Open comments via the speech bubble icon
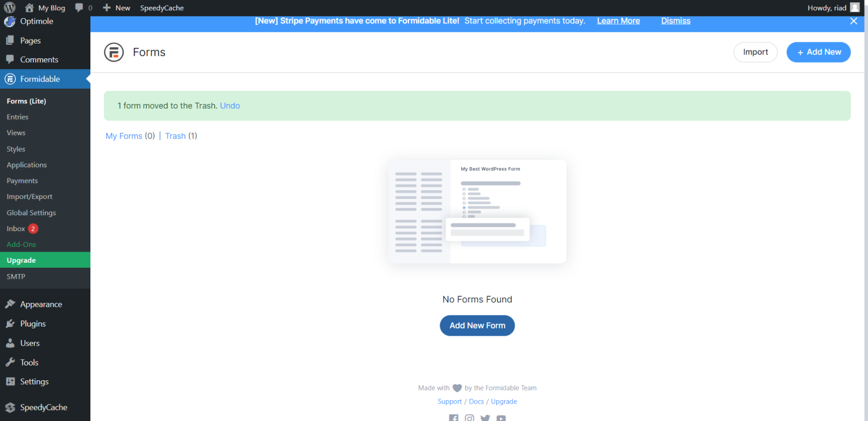 (78, 8)
